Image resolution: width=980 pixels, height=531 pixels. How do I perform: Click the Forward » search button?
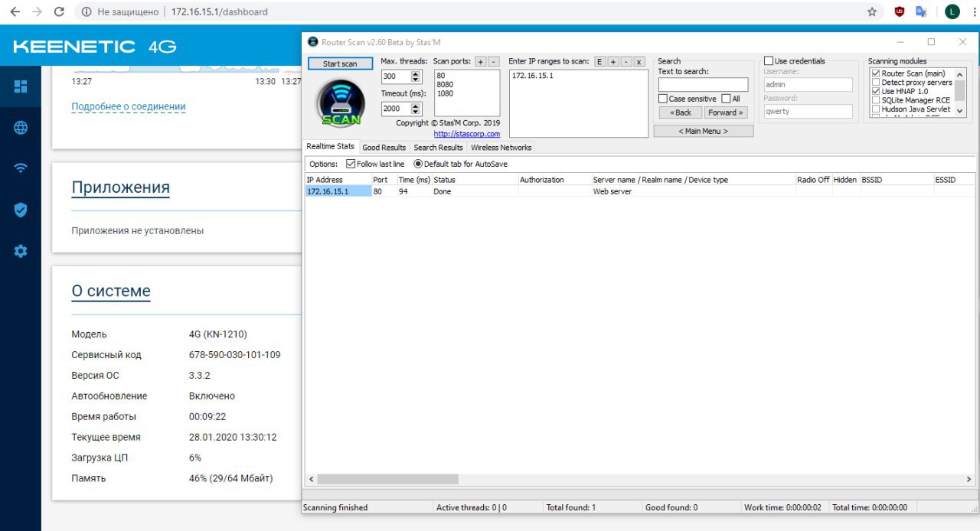[726, 112]
